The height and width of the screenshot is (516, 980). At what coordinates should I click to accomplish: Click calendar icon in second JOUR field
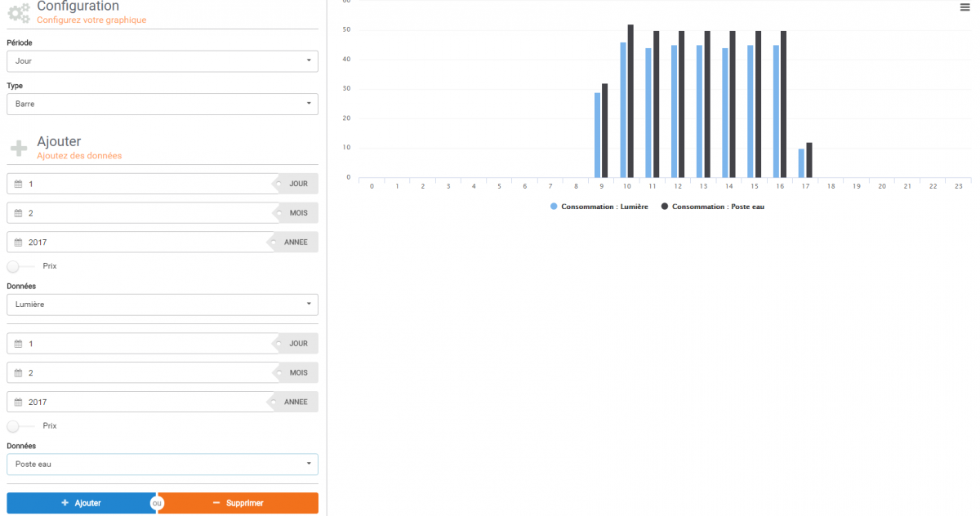18,344
